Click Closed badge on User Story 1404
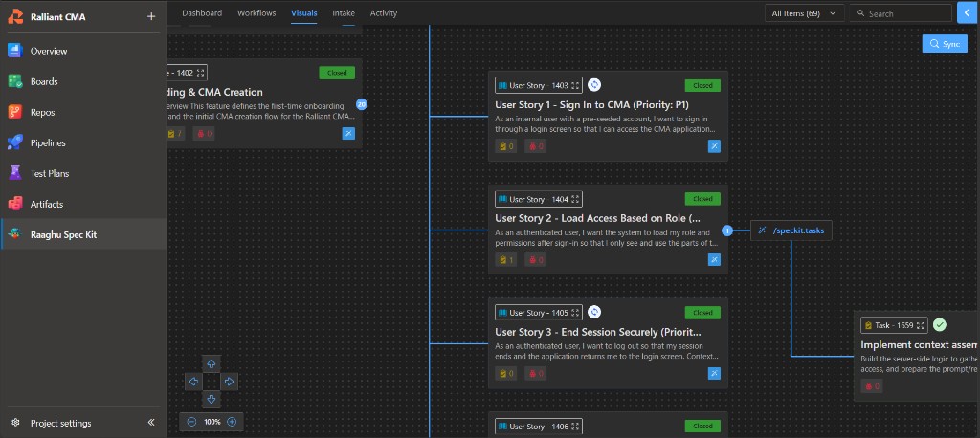Viewport: 980px width, 438px height. click(702, 199)
